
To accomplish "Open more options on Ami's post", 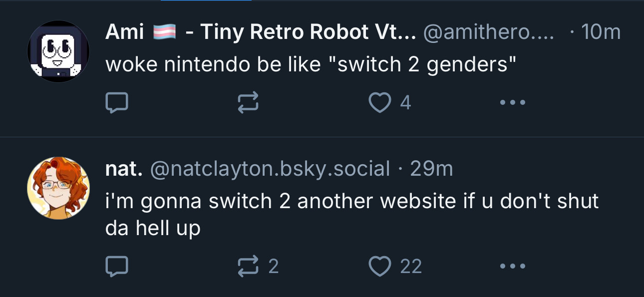I will (x=513, y=103).
